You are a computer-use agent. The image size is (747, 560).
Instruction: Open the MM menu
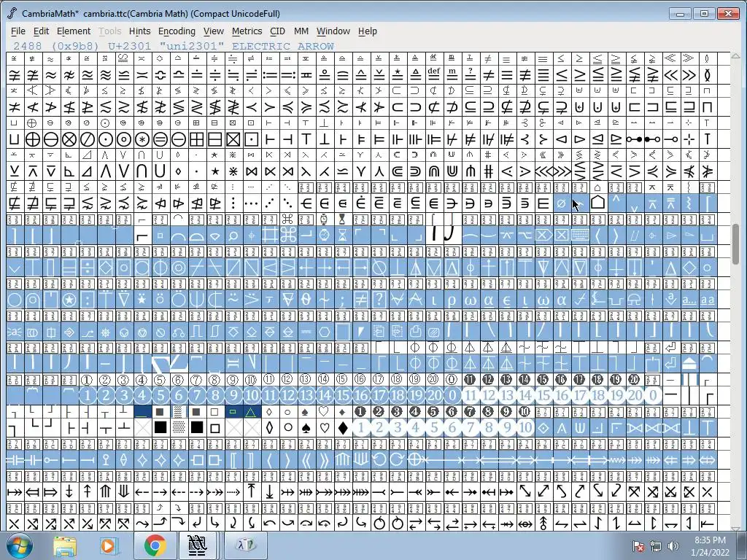(x=301, y=31)
